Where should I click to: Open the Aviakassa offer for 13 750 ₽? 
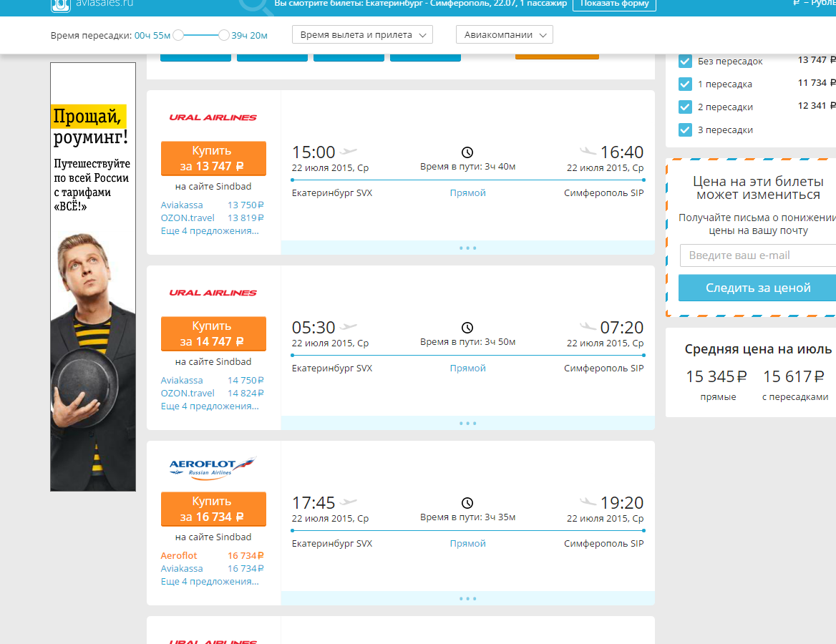tap(212, 205)
